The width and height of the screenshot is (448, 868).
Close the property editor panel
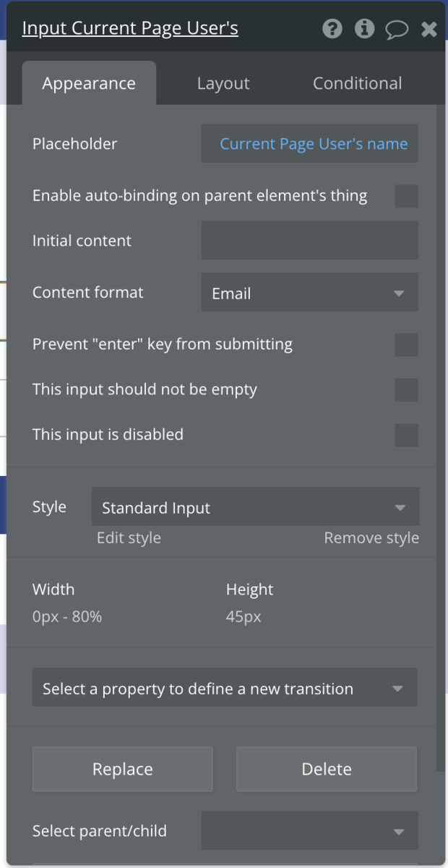429,29
